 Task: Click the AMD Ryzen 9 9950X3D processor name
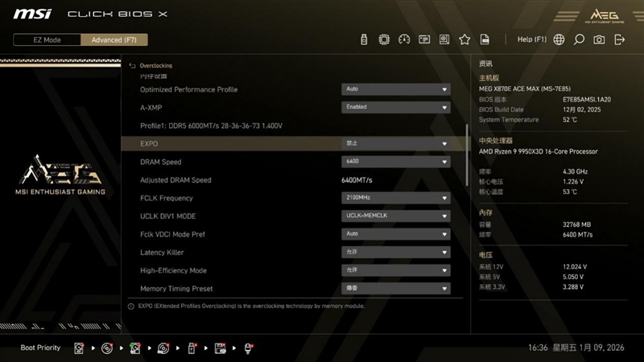tap(538, 151)
